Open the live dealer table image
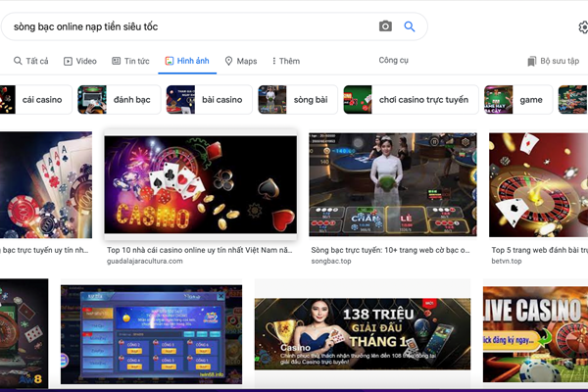 [x=393, y=184]
